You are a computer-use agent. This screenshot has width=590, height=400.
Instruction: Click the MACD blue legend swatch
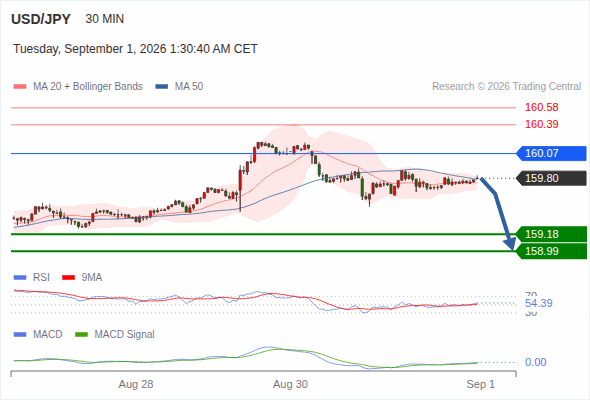point(20,335)
